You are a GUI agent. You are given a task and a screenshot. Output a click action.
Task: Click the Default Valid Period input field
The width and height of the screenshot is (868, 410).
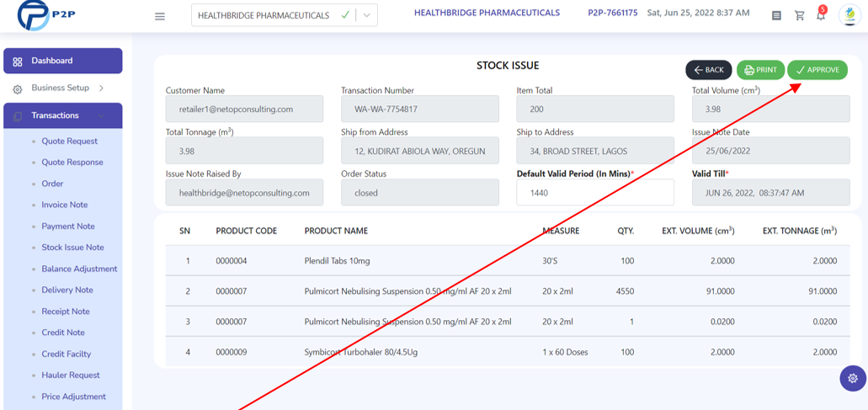pos(595,193)
